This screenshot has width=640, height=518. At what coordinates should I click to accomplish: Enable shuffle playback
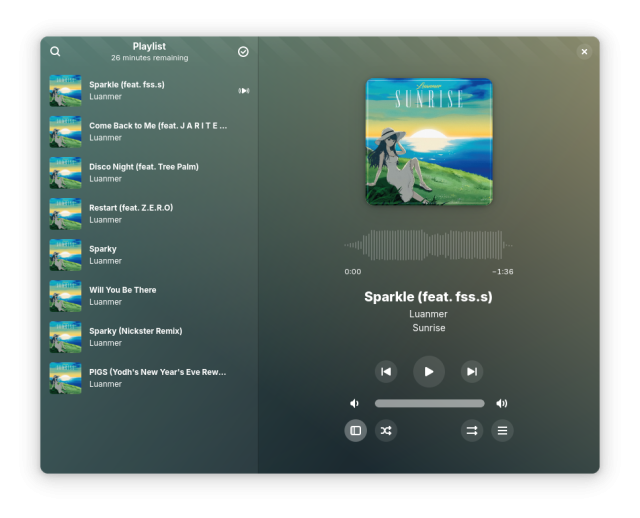coord(386,431)
